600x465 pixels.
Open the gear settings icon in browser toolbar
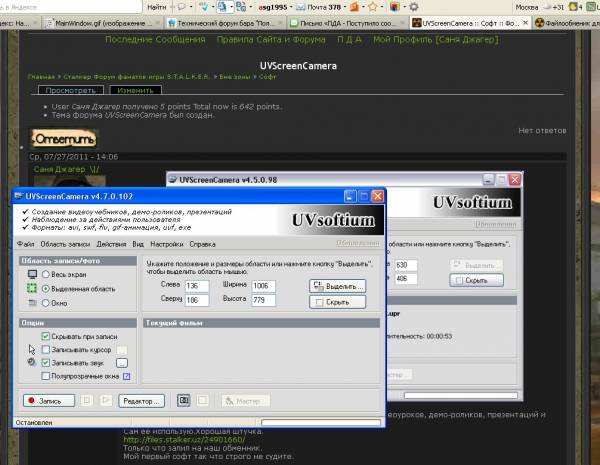tap(414, 7)
